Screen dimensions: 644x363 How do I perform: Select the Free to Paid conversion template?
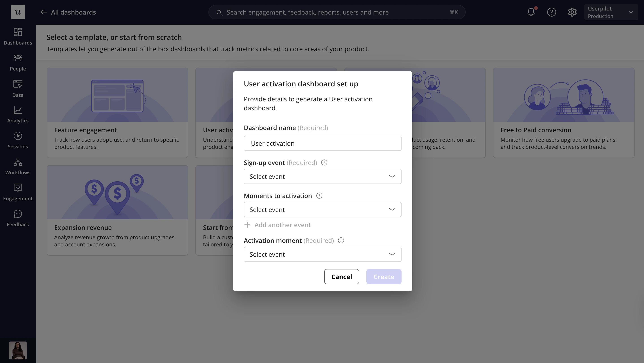[564, 113]
